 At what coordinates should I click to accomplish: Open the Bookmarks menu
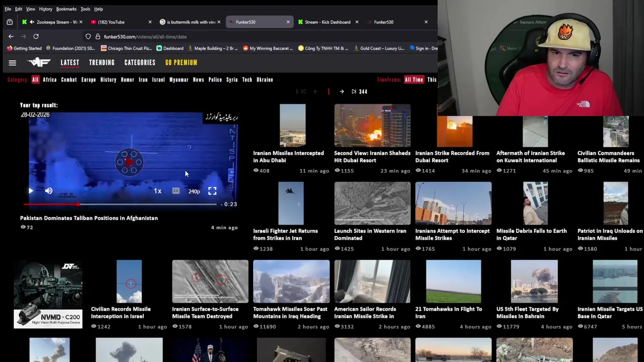(66, 9)
